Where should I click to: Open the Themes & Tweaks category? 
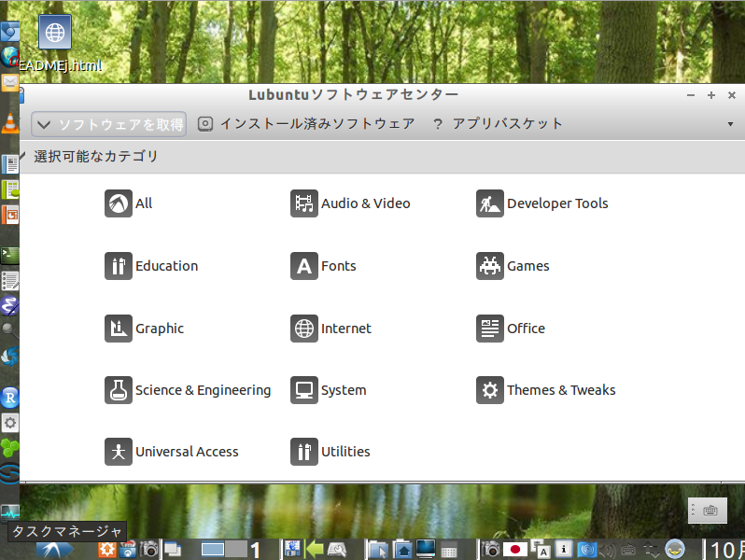click(x=546, y=390)
